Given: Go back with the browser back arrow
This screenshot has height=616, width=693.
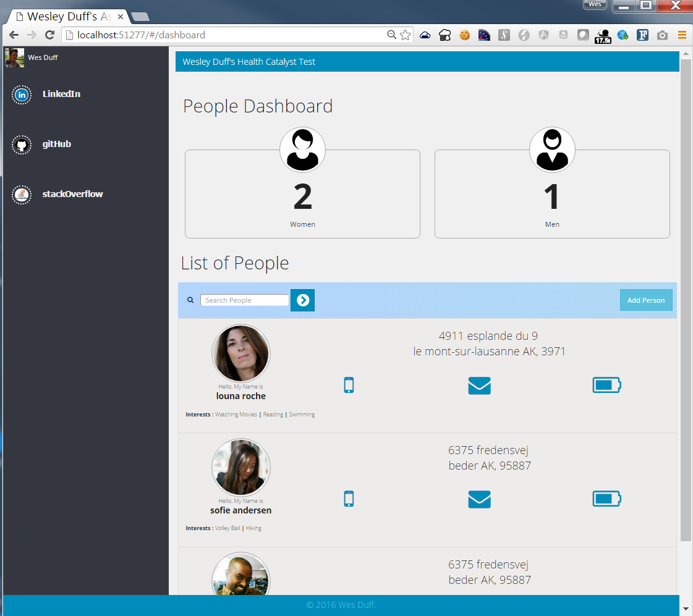Looking at the screenshot, I should click(x=14, y=35).
